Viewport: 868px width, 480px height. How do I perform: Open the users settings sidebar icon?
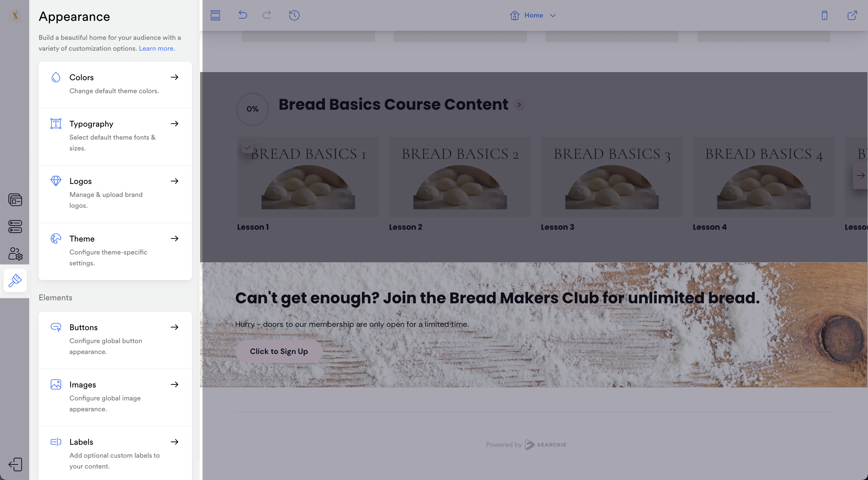click(x=15, y=254)
